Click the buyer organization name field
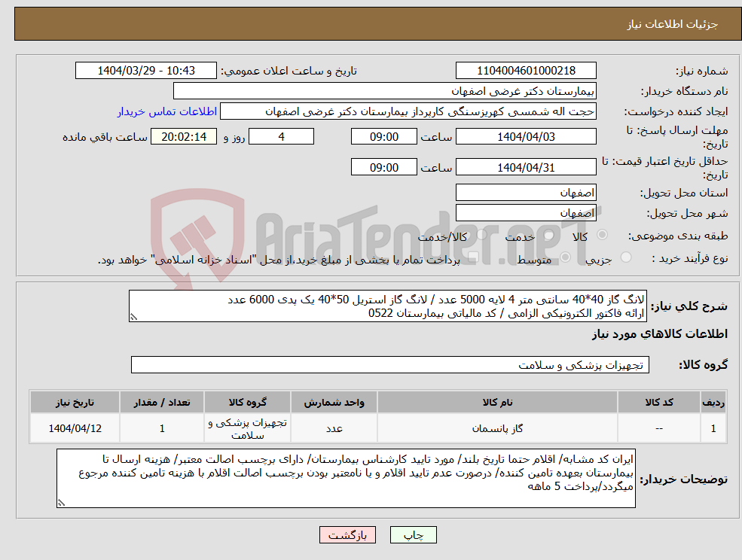 385,91
